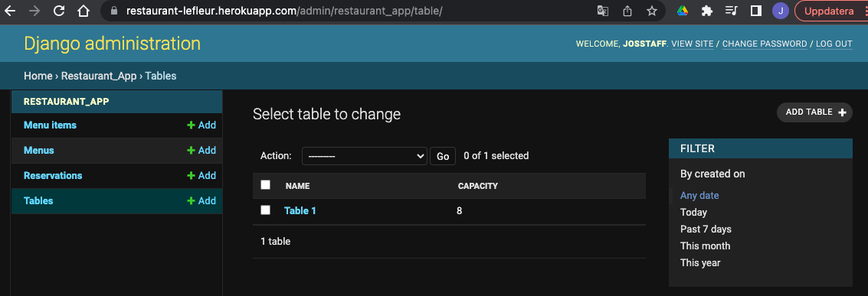
Task: Click the green plus Add for Menu items
Action: point(201,125)
